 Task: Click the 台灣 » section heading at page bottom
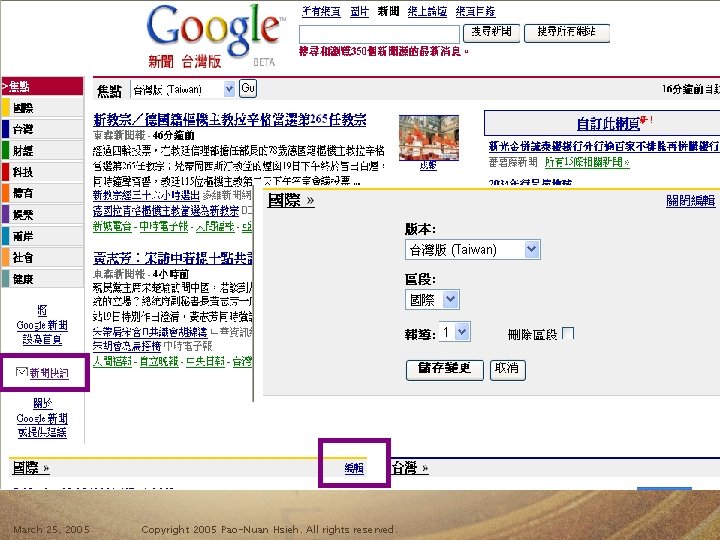(410, 468)
